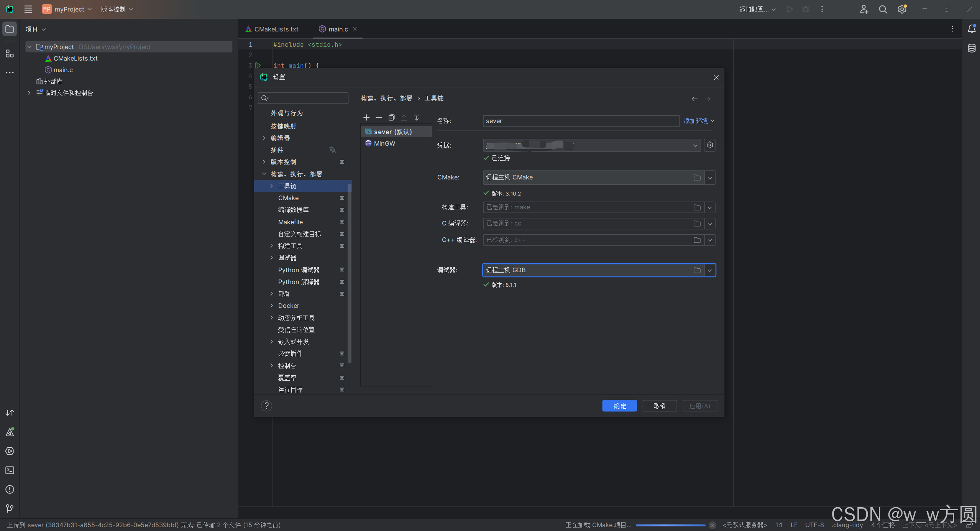Viewport: 980px width, 531px height.
Task: Open credentials settings gear icon
Action: (710, 145)
